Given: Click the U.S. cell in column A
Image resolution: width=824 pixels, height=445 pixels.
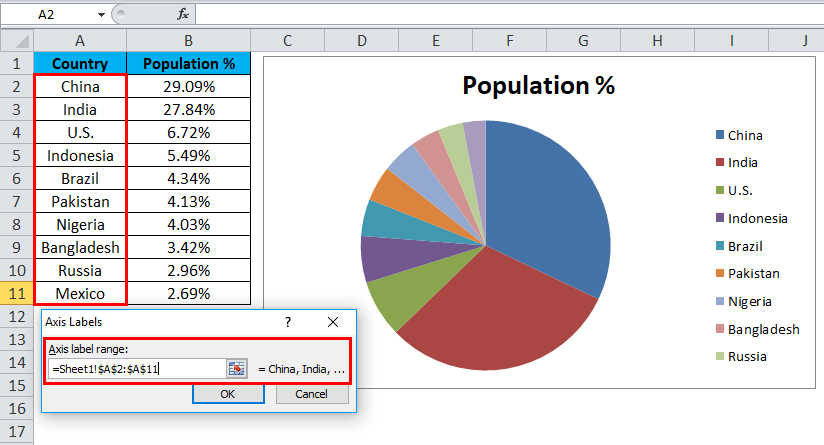Looking at the screenshot, I should pos(80,132).
